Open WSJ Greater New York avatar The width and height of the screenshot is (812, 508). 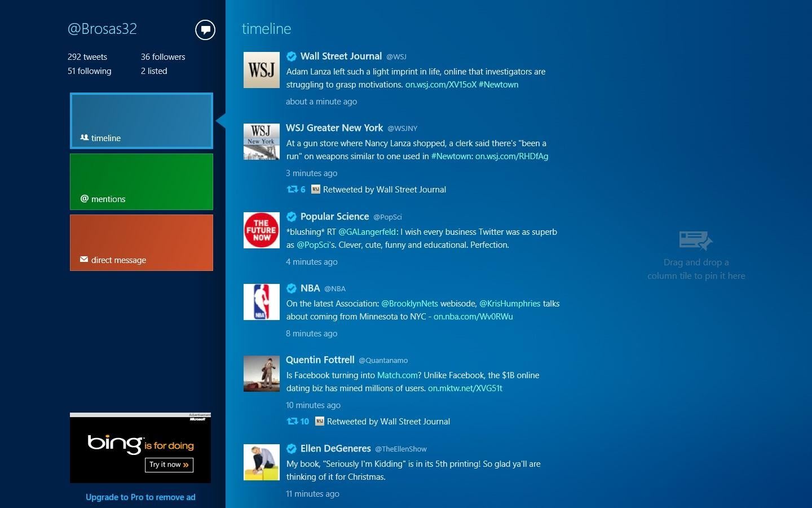pyautogui.click(x=262, y=142)
